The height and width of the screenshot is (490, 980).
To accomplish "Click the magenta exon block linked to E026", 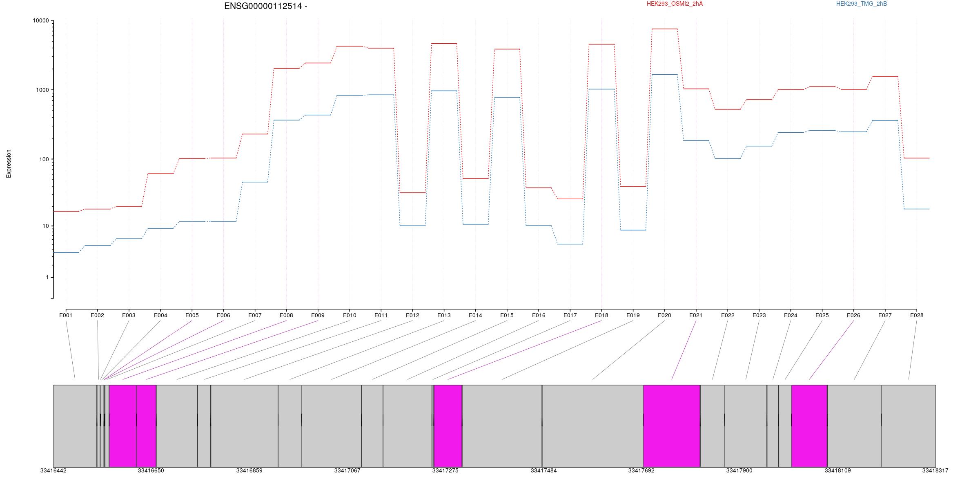I will (x=809, y=426).
